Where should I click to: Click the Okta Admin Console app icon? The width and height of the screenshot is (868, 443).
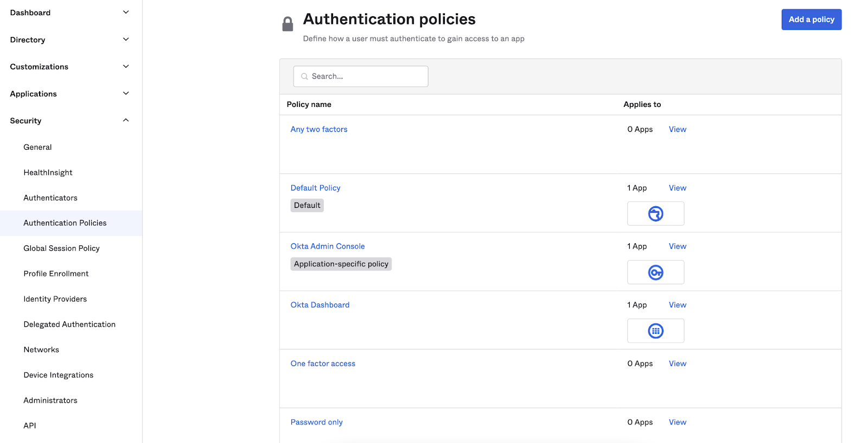coord(655,273)
